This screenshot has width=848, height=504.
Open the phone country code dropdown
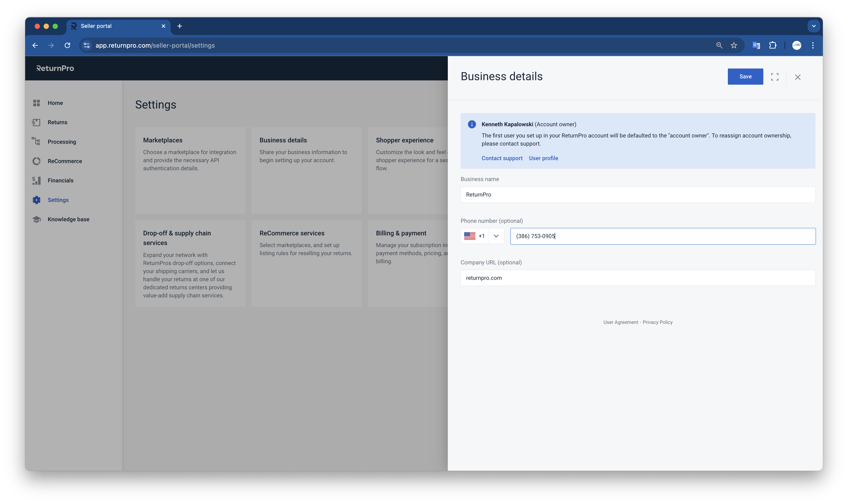tap(496, 236)
